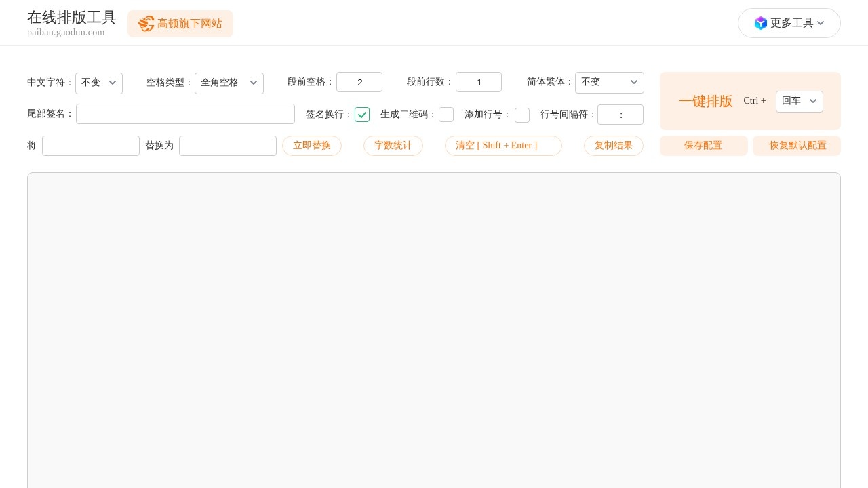Click the 复制结果 button

[614, 146]
